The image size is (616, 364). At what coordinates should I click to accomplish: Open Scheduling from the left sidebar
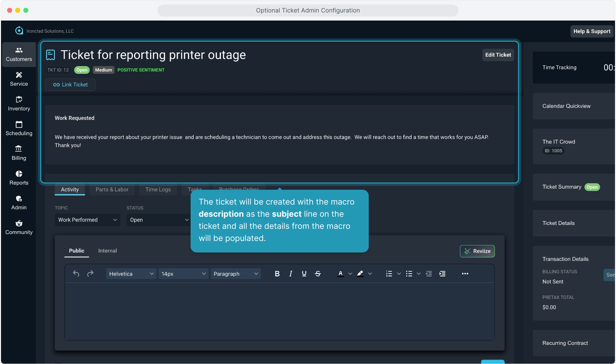pyautogui.click(x=19, y=128)
